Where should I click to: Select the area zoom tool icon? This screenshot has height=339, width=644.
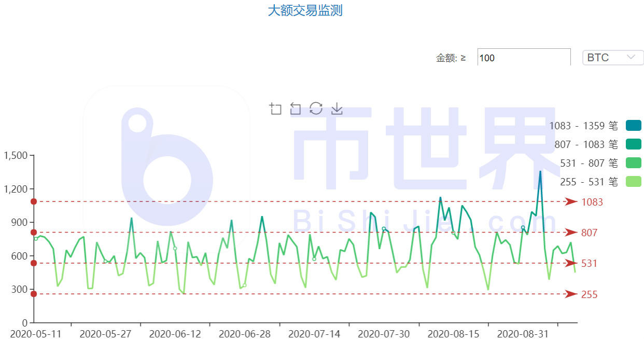[275, 109]
